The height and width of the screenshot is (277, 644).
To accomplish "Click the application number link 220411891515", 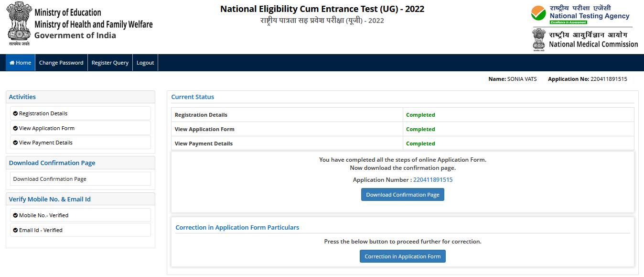I will click(x=433, y=179).
